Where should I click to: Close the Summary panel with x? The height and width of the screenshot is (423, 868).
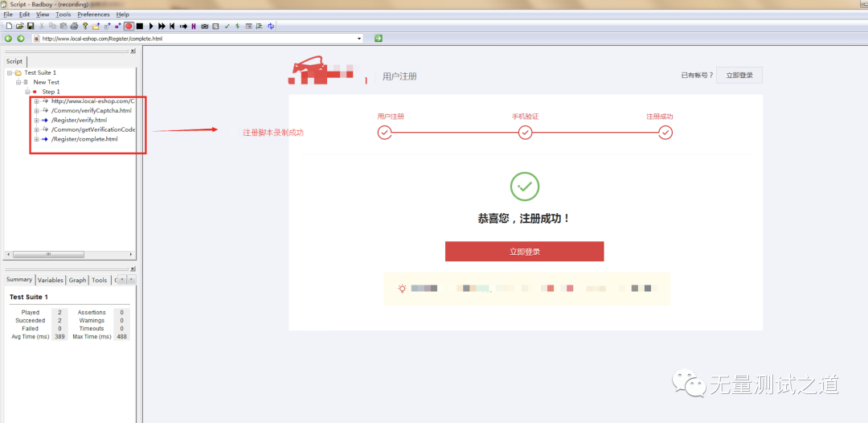pos(133,269)
